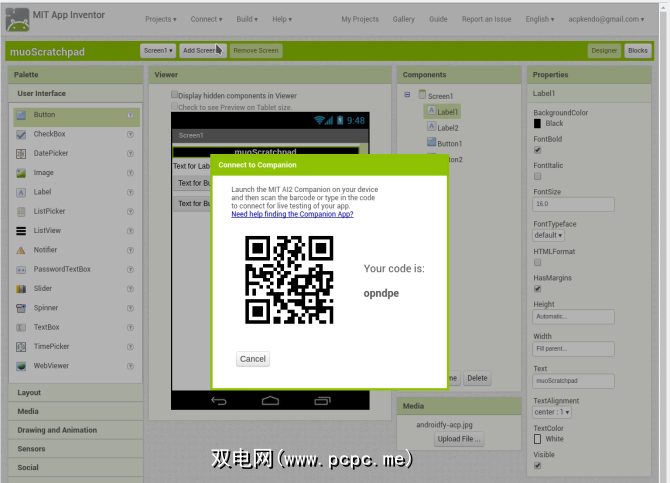This screenshot has height=483, width=670.
Task: Click the ListPicker palette icon
Action: coord(21,212)
